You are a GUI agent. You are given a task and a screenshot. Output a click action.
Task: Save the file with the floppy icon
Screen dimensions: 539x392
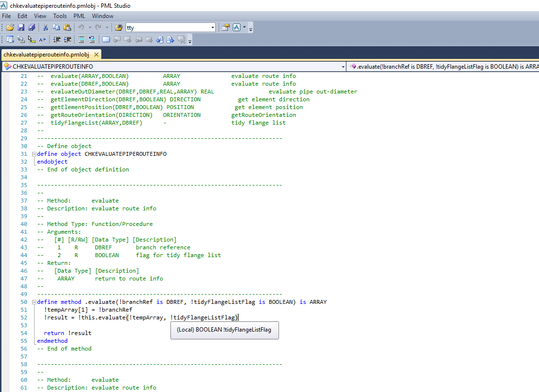click(21, 27)
